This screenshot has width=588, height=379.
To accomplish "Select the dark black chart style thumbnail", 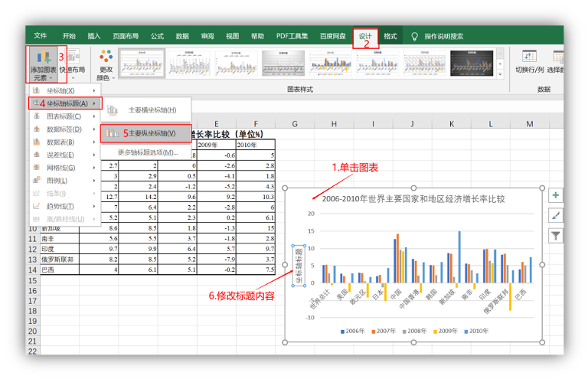I will click(x=472, y=63).
